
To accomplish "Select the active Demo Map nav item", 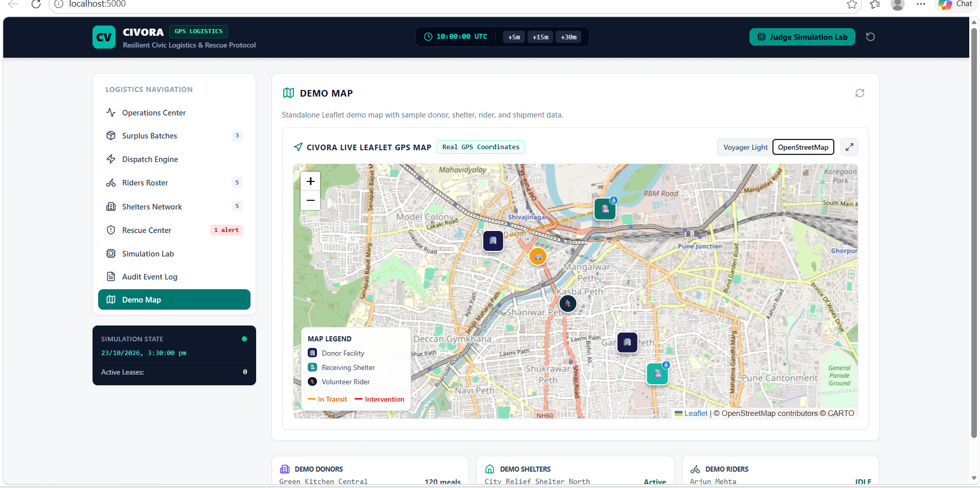I will pyautogui.click(x=174, y=299).
